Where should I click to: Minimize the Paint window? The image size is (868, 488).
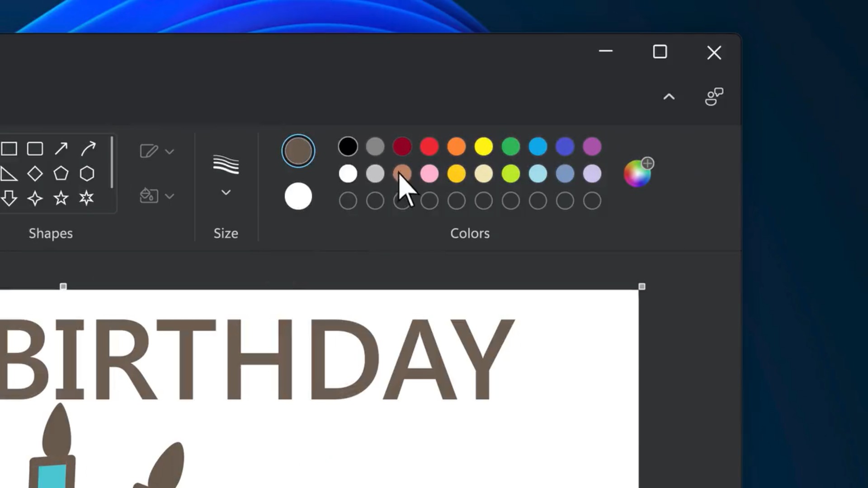[x=606, y=52]
